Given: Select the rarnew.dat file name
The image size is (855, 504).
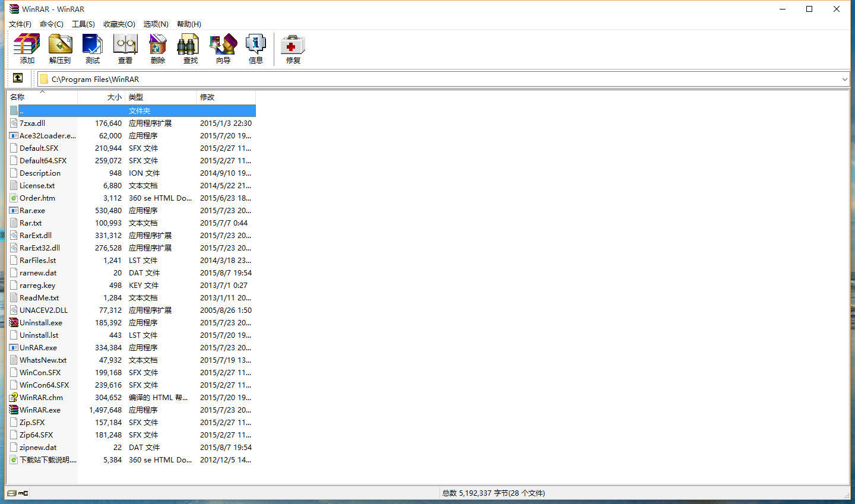Looking at the screenshot, I should (x=38, y=273).
